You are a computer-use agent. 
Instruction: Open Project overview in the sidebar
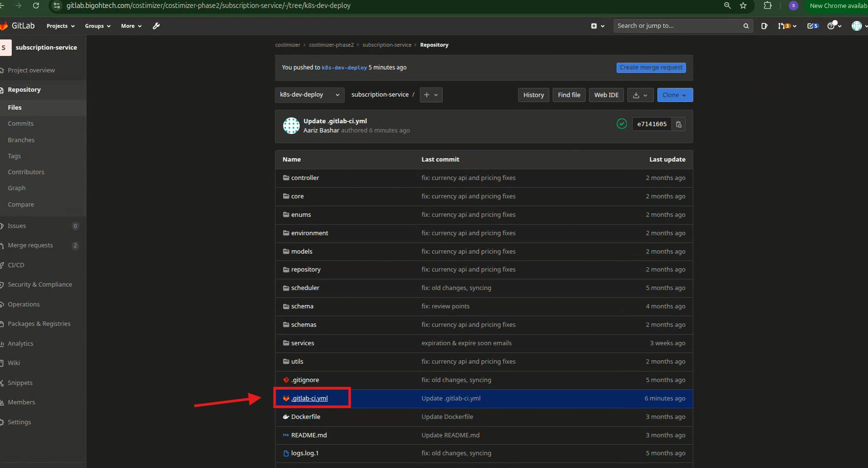click(x=31, y=70)
